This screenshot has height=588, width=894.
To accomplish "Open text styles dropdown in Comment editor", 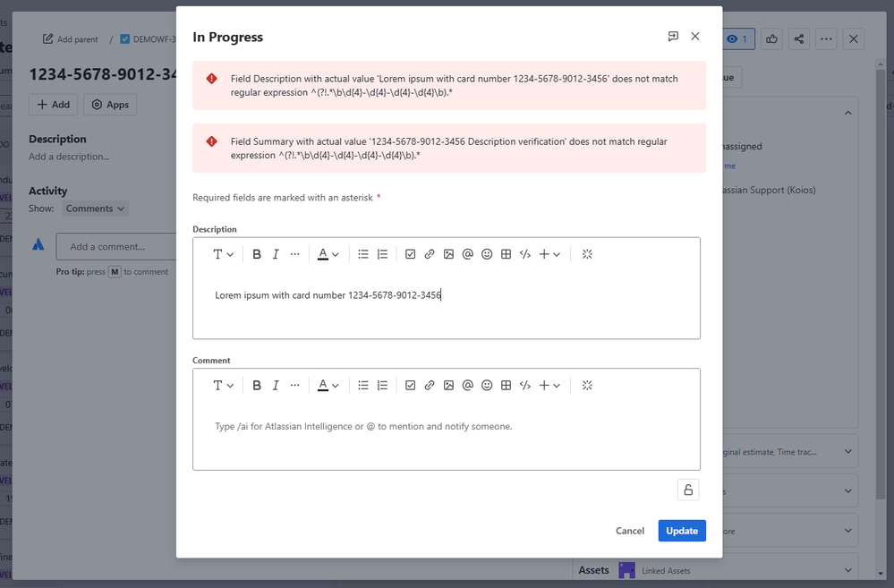I will (x=223, y=386).
